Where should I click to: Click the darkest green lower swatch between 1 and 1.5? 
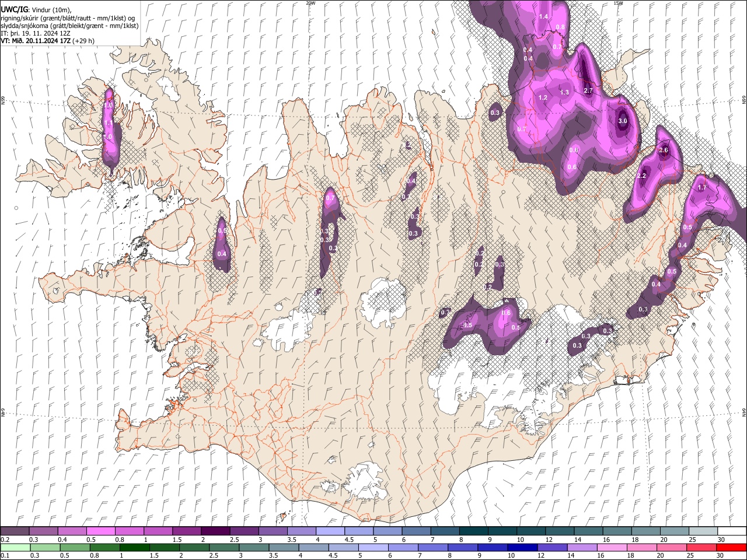(x=134, y=547)
